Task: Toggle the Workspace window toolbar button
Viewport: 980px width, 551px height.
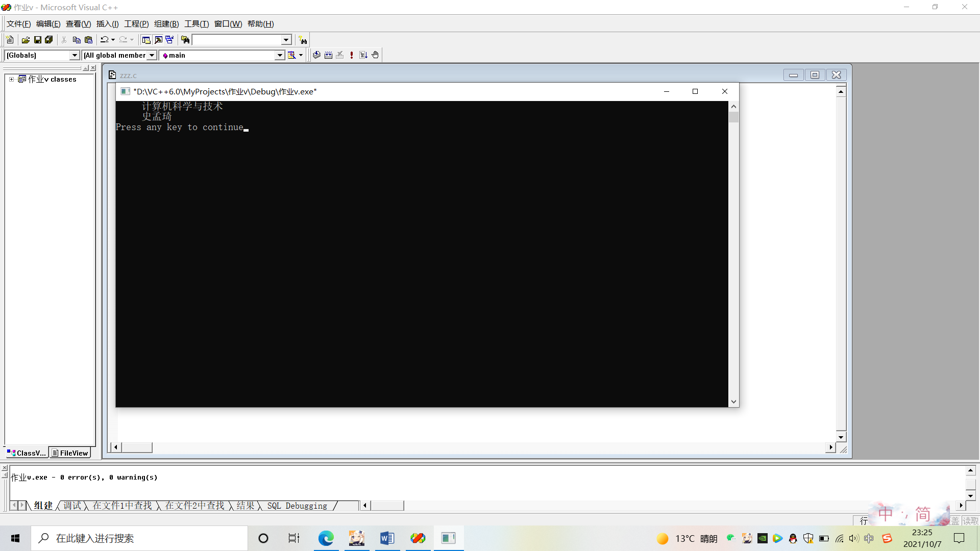Action: [146, 40]
